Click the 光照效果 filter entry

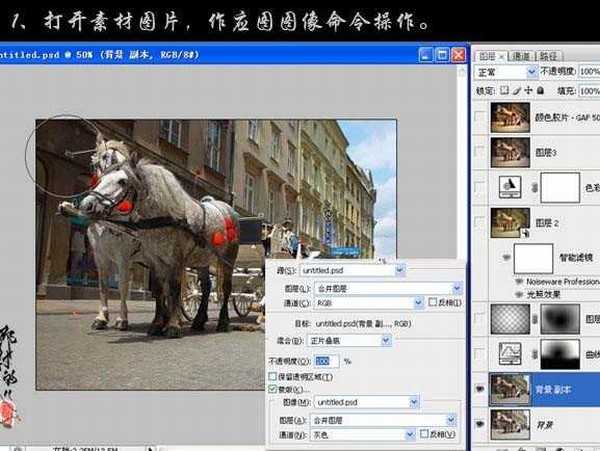pos(543,294)
